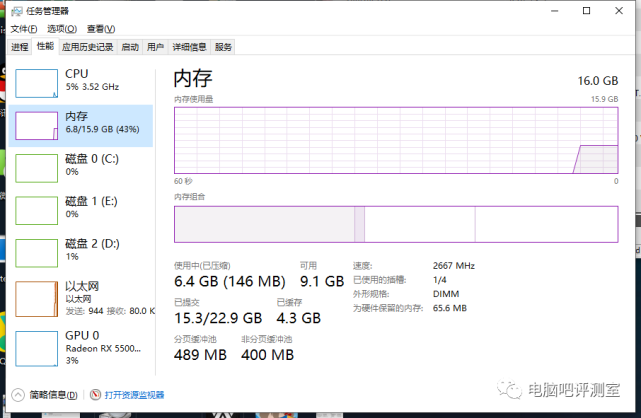This screenshot has width=641, height=418.
Task: Switch to the 详细信息 tab
Action: pos(189,47)
